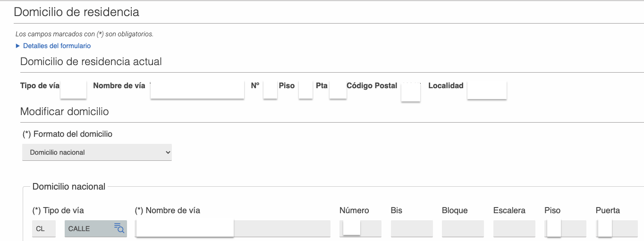The image size is (644, 241).
Task: Select the Bloque input field
Action: 463,229
